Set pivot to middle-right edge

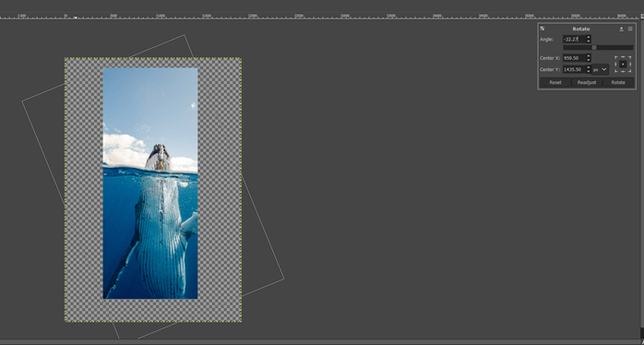[x=630, y=64]
